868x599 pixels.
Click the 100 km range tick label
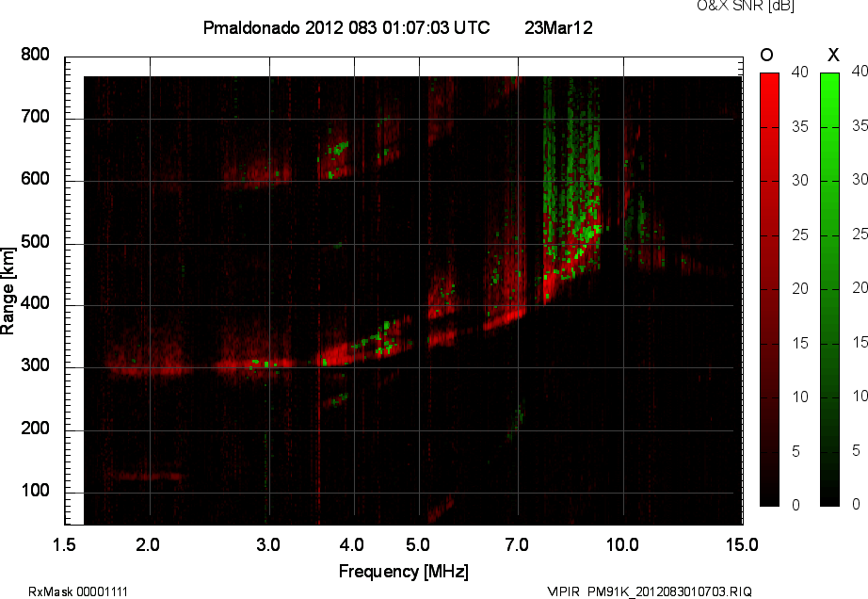(x=36, y=490)
